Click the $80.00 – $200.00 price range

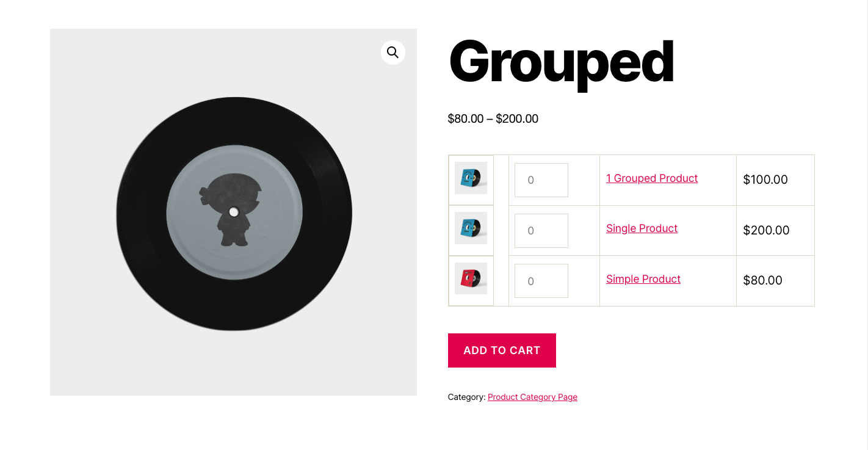pos(493,119)
